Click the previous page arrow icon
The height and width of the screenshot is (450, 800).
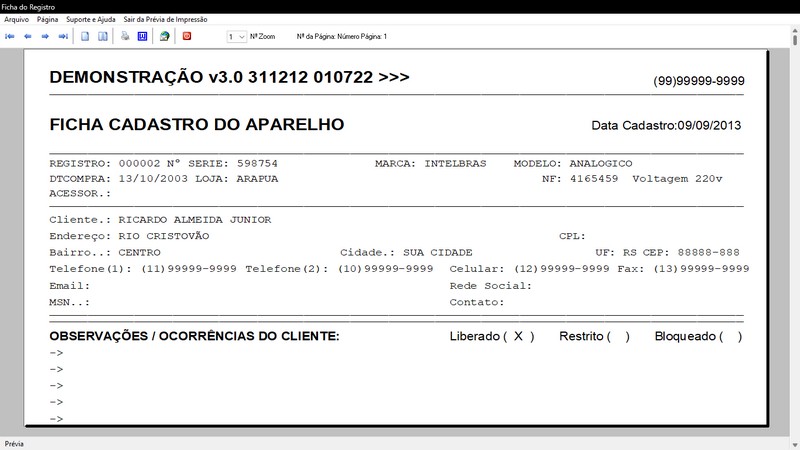[x=28, y=36]
